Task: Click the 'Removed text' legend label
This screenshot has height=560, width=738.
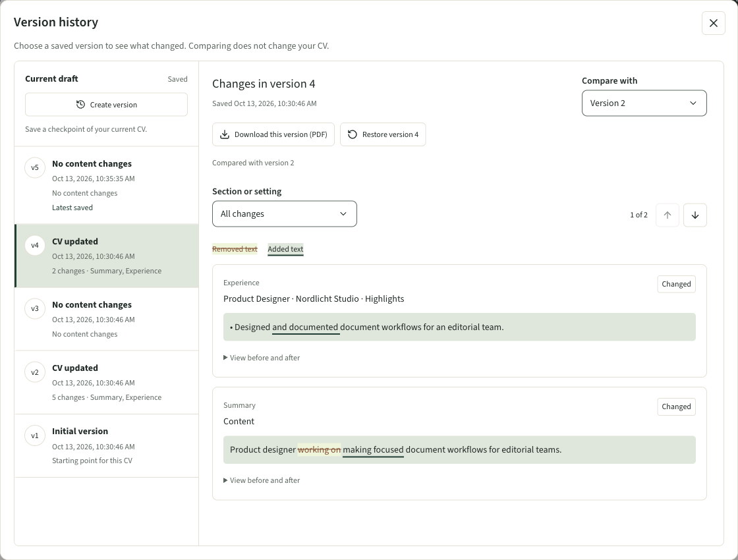Action: [x=235, y=249]
